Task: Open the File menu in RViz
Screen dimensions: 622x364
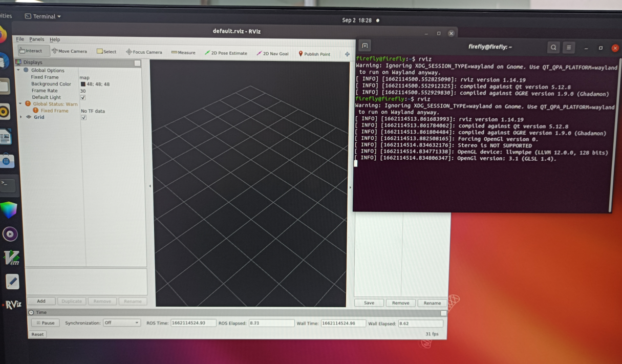Action: click(19, 39)
